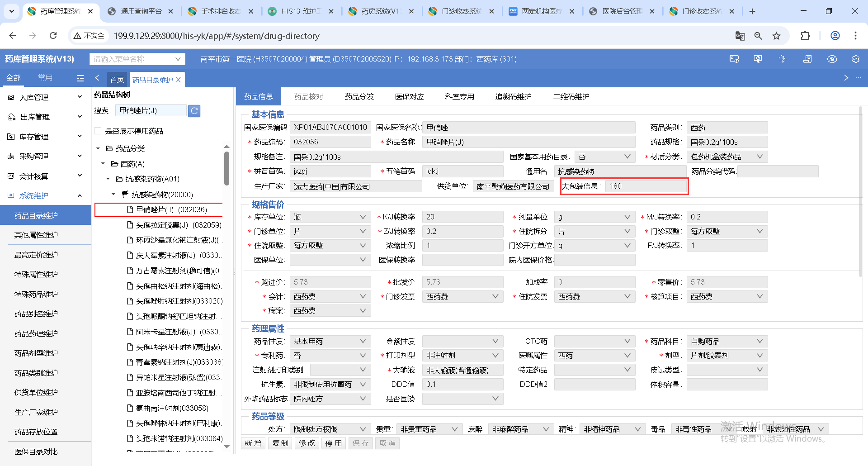Screen dimensions: 868x466
Task: Click the 停用 button
Action: (x=334, y=443)
